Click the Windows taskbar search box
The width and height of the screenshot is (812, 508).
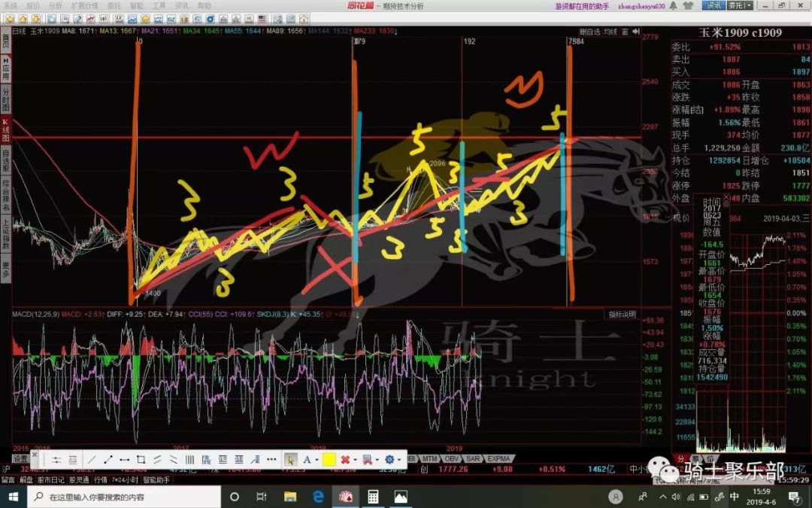coord(124,497)
